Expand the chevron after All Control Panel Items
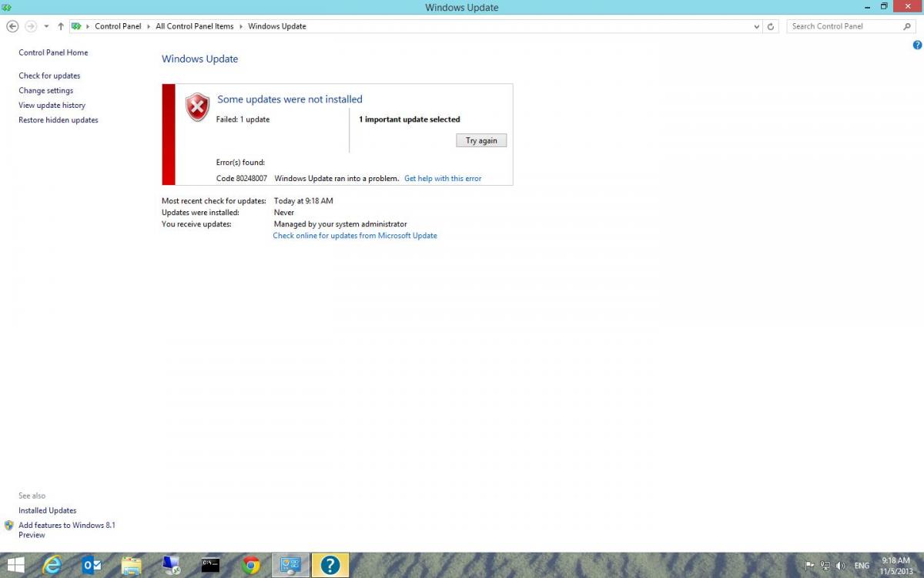The width and height of the screenshot is (924, 578). pyautogui.click(x=241, y=26)
